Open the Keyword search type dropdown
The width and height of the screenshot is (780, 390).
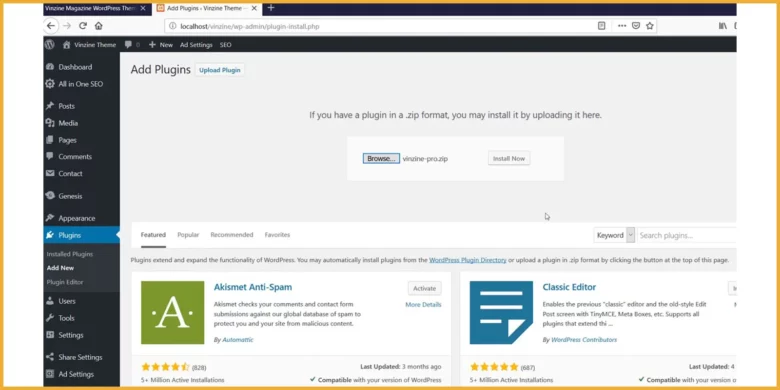coord(614,235)
